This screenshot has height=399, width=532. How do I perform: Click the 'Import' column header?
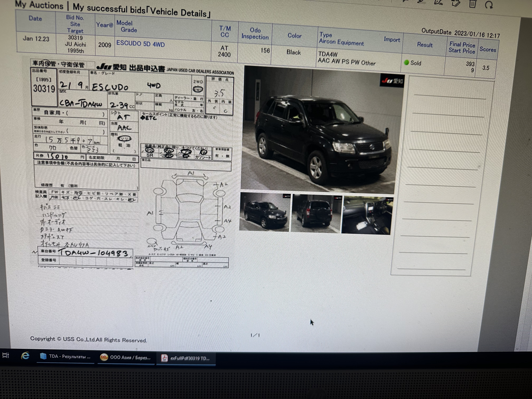click(x=392, y=39)
